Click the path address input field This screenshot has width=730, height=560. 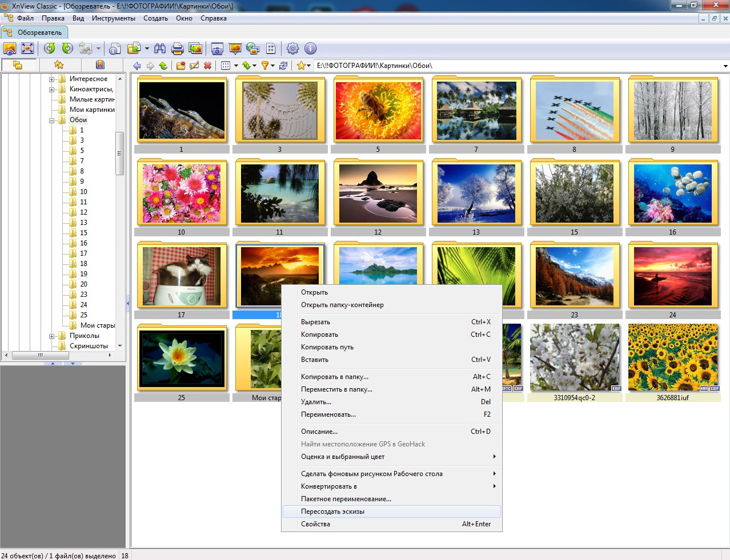[x=514, y=66]
